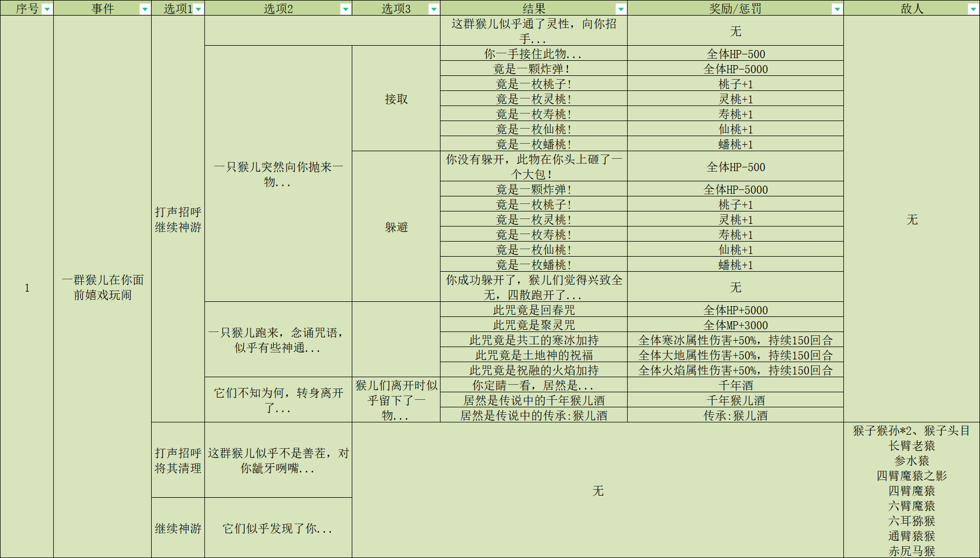This screenshot has width=980, height=558.
Task: Select reward cell 传承:猴儿酒
Action: [x=735, y=415]
